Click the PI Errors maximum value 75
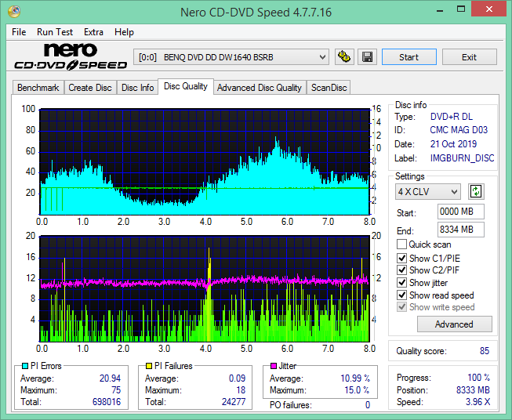This screenshot has width=512, height=420. coord(116,390)
